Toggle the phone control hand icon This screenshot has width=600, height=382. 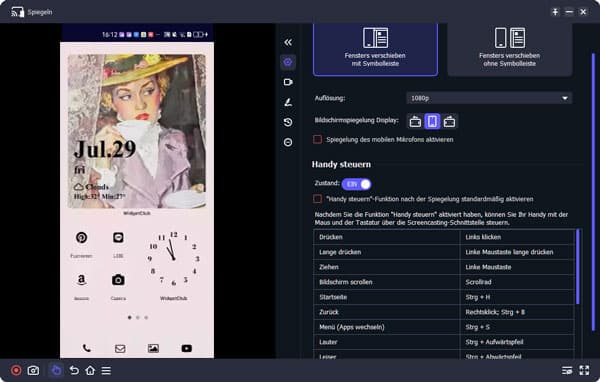[x=56, y=370]
